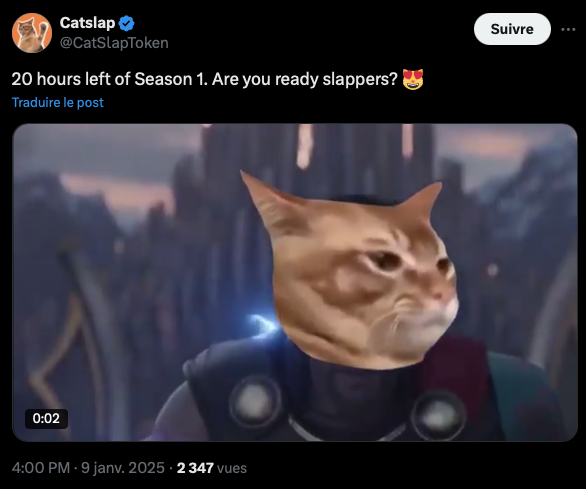The width and height of the screenshot is (586, 489).
Task: Click the right round armor disc in the video
Action: 438,415
